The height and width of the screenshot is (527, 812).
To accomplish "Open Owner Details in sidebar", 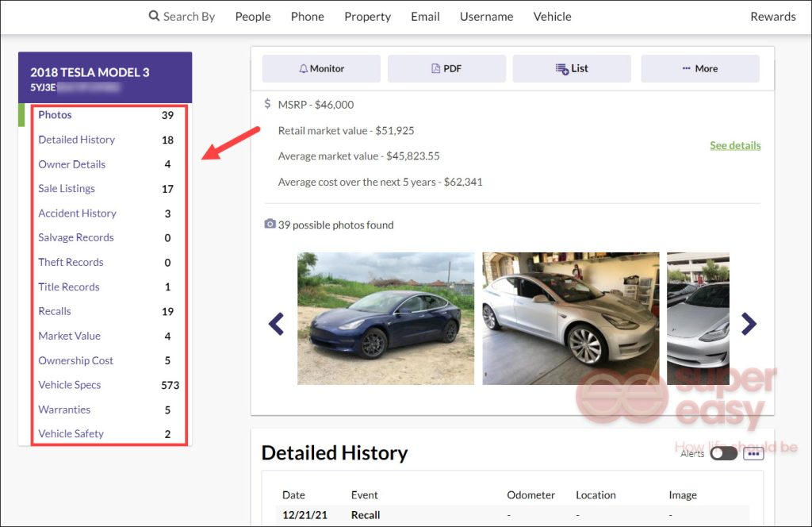I will click(71, 164).
